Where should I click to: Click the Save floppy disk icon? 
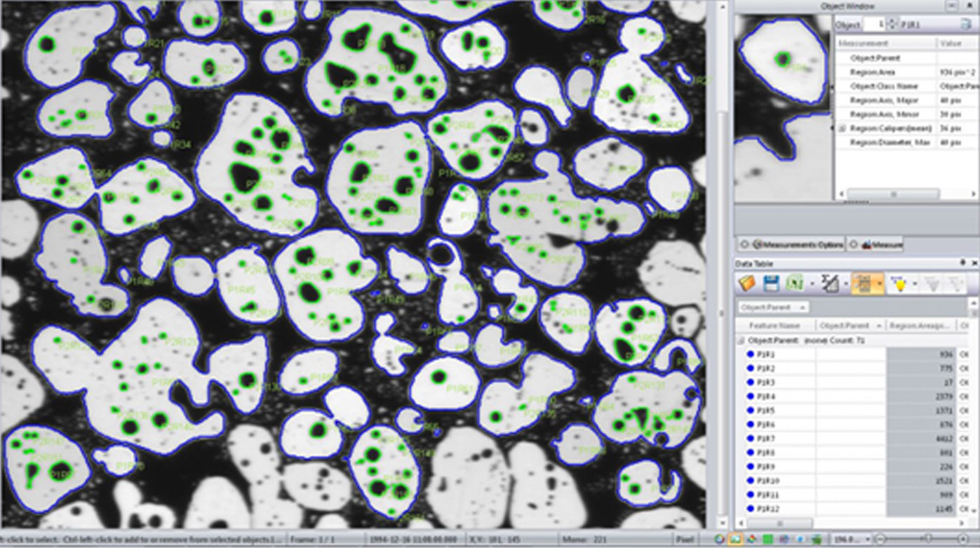point(771,283)
